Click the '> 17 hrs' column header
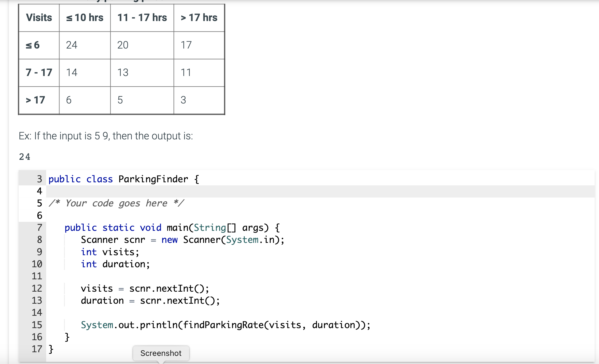 click(199, 18)
